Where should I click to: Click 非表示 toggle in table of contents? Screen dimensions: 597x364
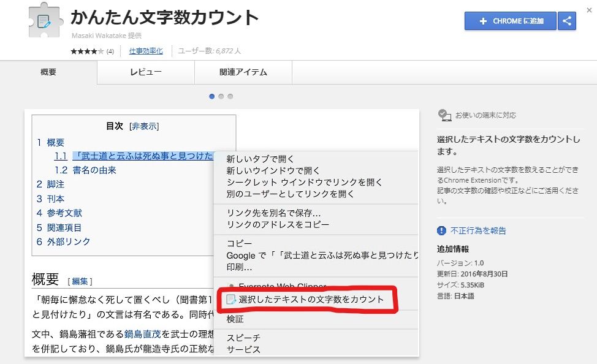144,126
